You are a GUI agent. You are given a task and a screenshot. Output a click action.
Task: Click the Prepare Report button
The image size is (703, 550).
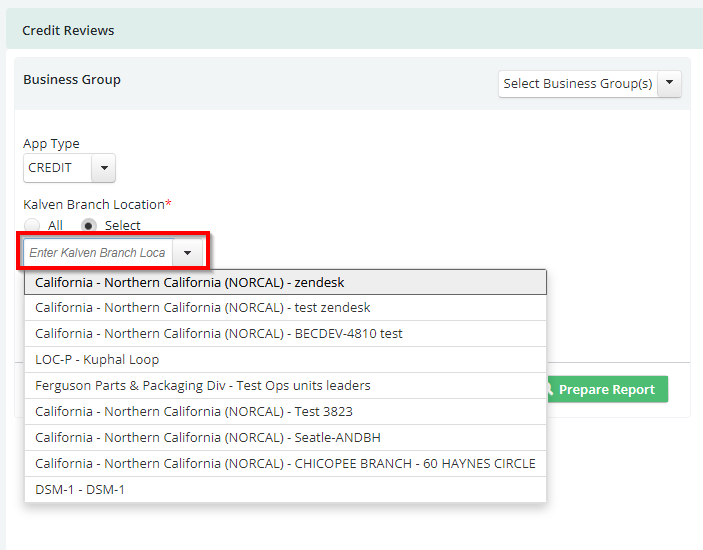click(607, 389)
